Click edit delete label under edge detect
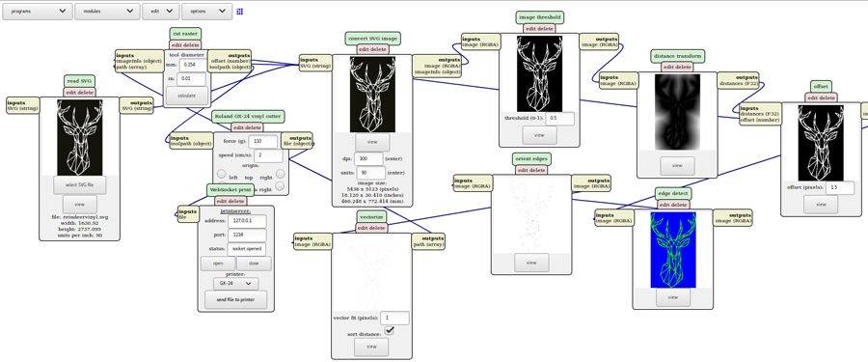Image resolution: width=868 pixels, height=362 pixels. click(x=673, y=205)
